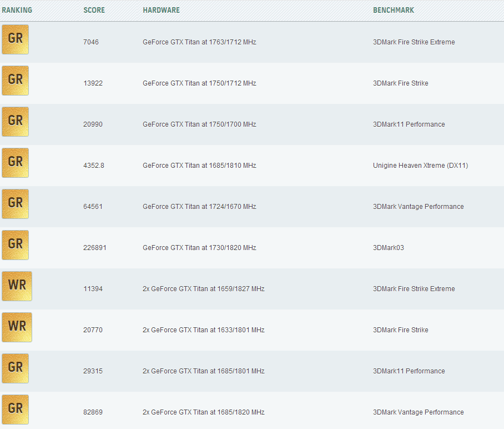Screen dimensions: 504x429
Task: Select the GR badge in the 82869 row
Action: [x=15, y=410]
